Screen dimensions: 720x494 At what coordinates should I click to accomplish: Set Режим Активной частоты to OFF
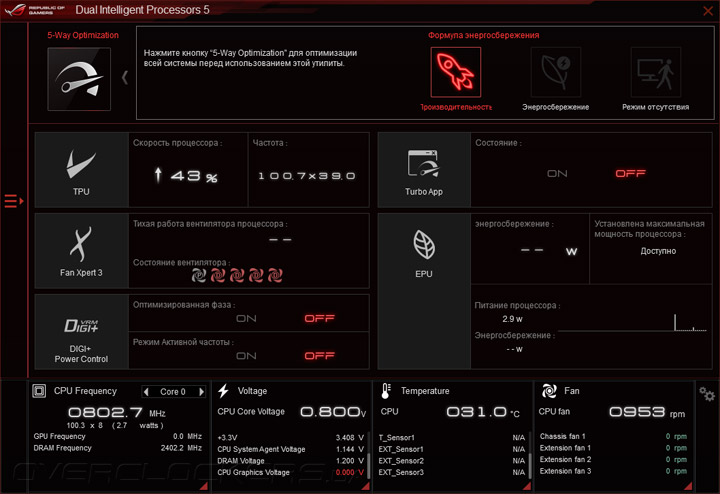click(x=320, y=356)
